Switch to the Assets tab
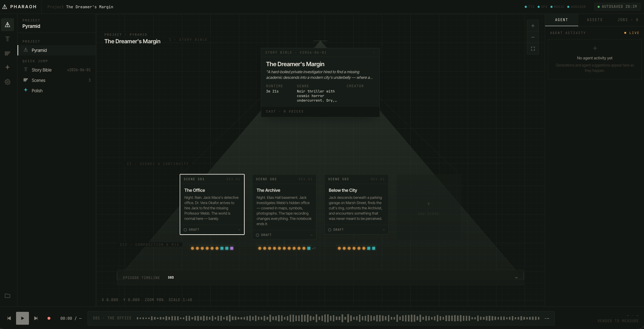 point(595,20)
